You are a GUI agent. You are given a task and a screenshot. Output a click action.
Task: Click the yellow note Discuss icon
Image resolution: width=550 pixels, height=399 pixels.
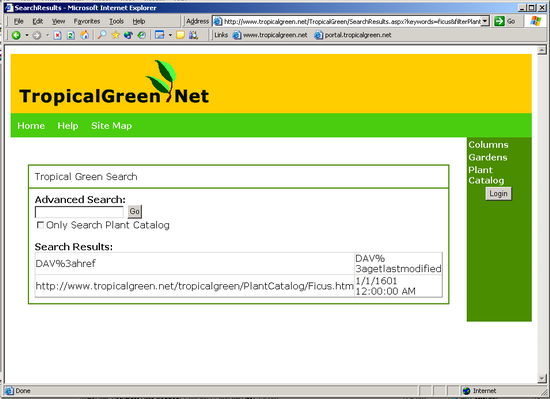point(180,35)
